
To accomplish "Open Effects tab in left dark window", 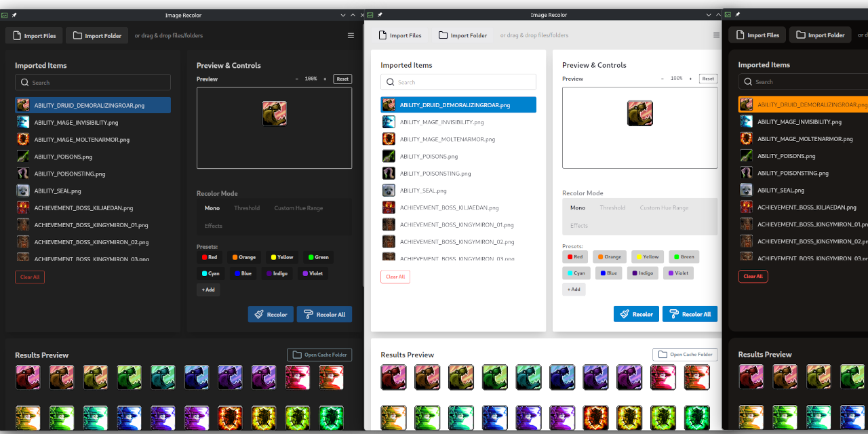I will coord(214,226).
